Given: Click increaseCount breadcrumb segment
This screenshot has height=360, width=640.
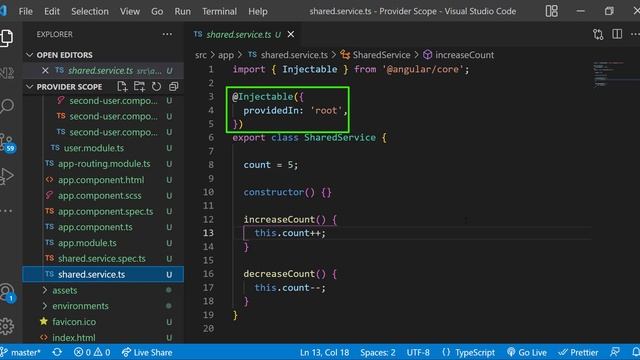Looking at the screenshot, I should pyautogui.click(x=458, y=55).
